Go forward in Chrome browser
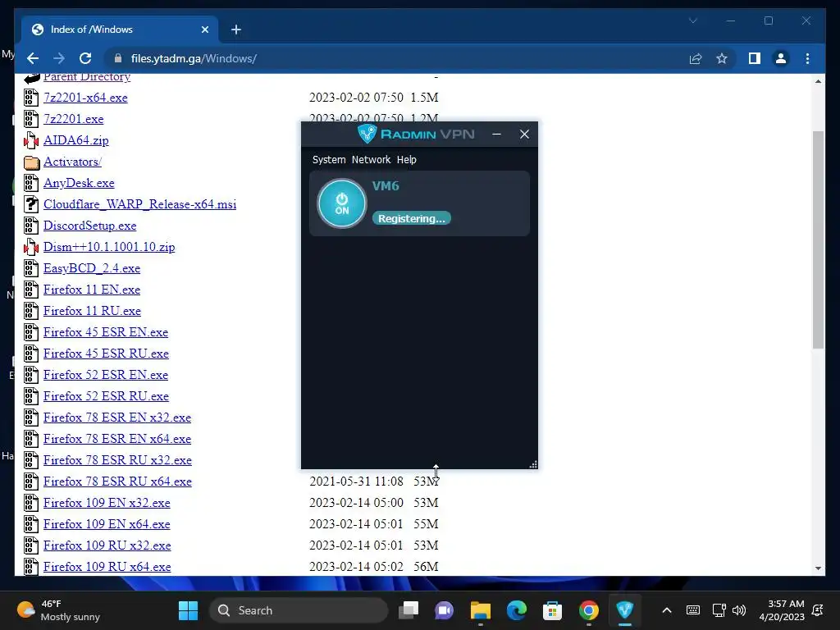Image resolution: width=840 pixels, height=630 pixels. (59, 58)
